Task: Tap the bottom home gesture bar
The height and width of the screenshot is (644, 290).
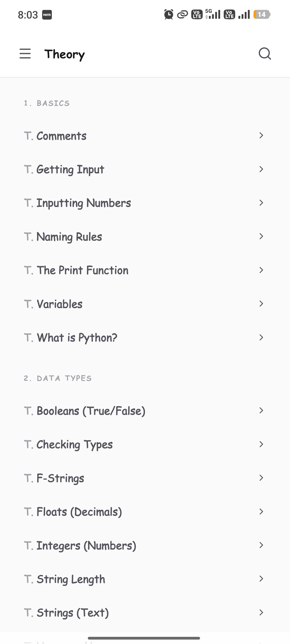Action: point(144,638)
